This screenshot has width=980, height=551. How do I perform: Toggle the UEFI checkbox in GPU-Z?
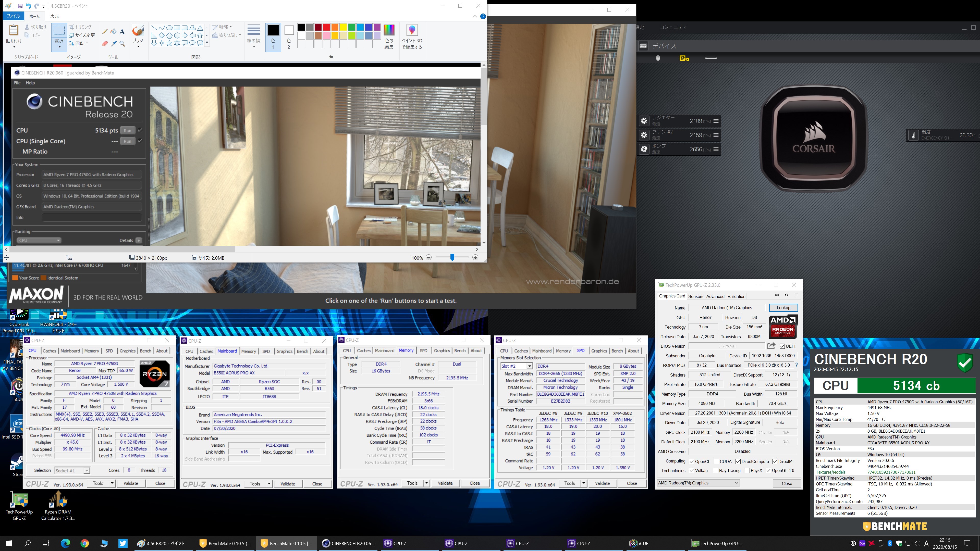pyautogui.click(x=782, y=346)
